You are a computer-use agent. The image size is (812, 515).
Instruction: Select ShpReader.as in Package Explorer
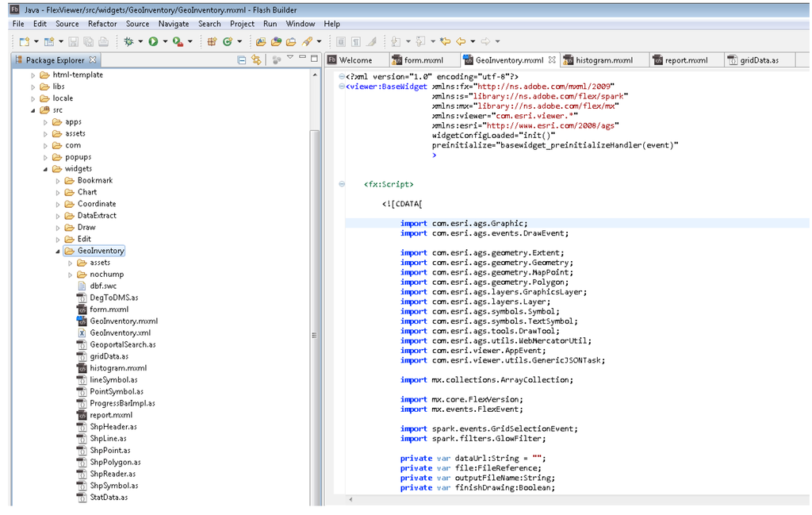pyautogui.click(x=113, y=474)
